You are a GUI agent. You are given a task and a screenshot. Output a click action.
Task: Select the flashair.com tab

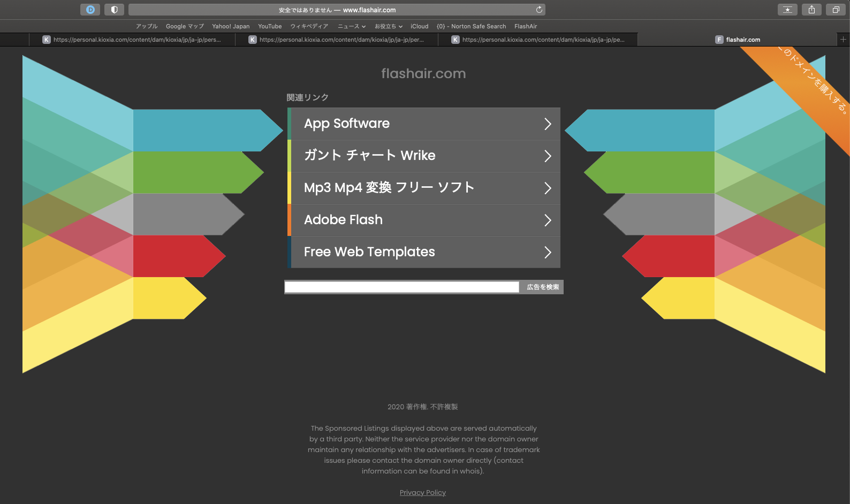[x=738, y=40]
